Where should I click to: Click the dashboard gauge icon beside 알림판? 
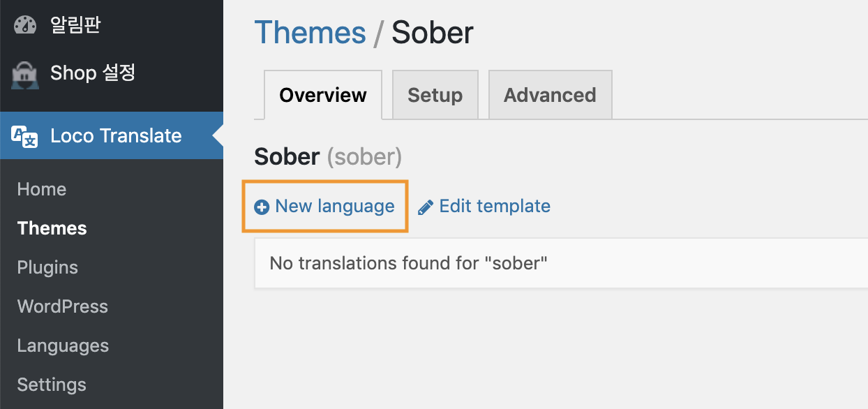[25, 26]
